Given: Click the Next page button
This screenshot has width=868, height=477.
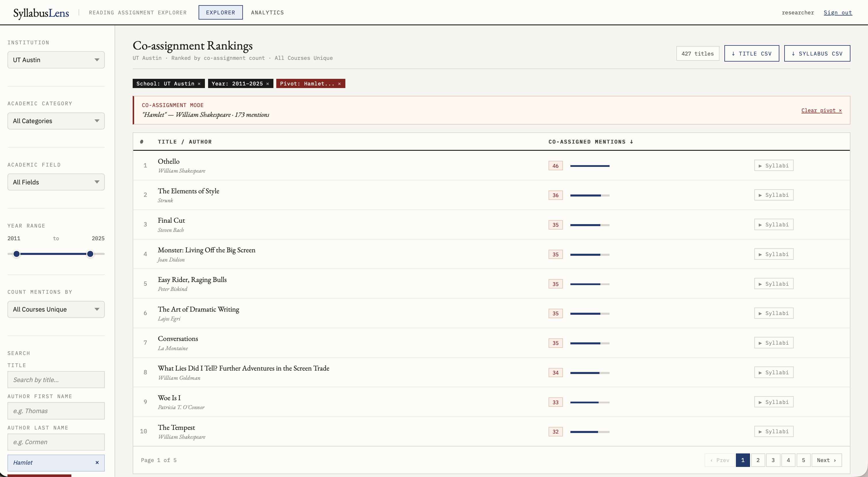Looking at the screenshot, I should pyautogui.click(x=827, y=460).
